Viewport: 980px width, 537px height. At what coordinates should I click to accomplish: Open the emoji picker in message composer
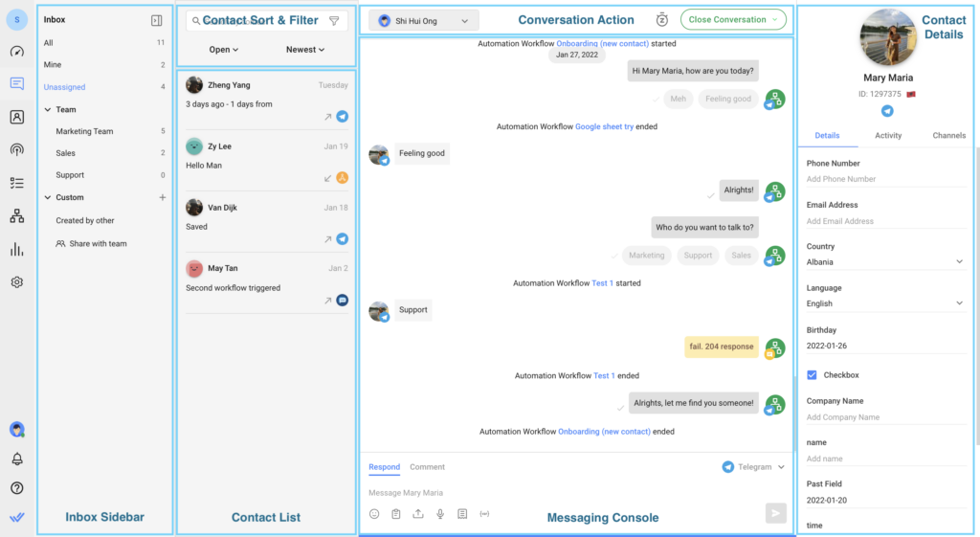[x=374, y=514]
